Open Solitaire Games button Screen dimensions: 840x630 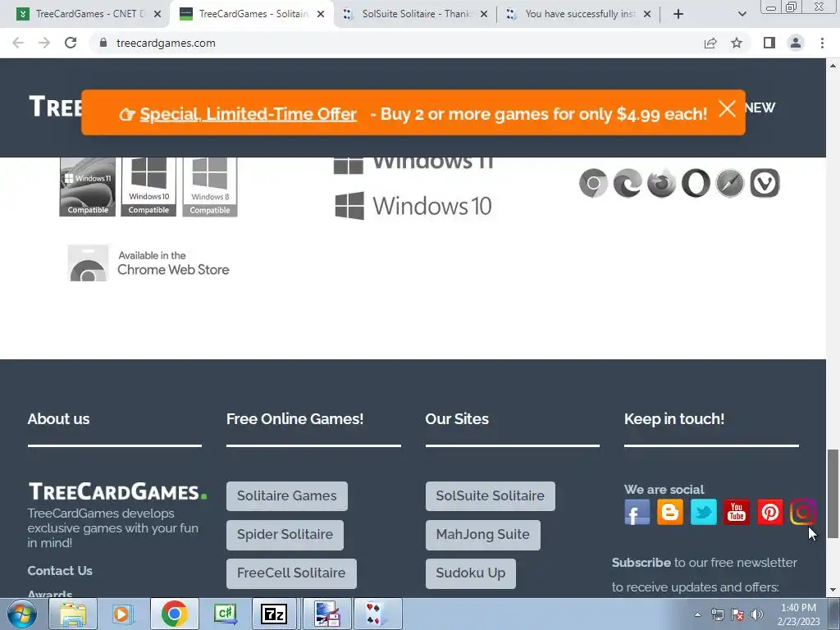286,496
